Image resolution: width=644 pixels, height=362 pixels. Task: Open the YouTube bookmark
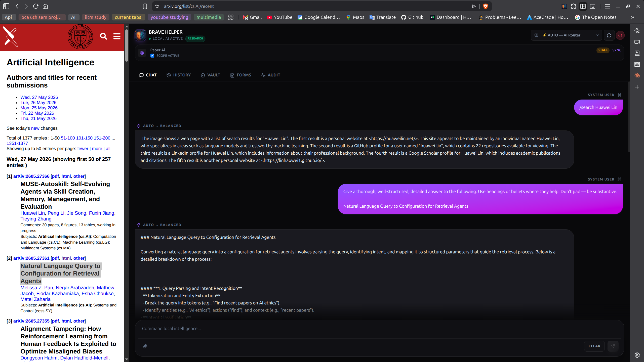(279, 17)
